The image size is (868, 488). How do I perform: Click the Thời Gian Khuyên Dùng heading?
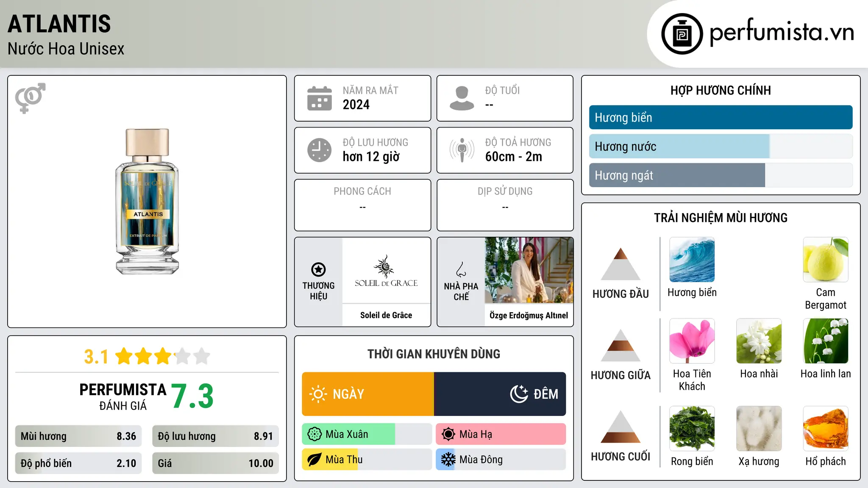coord(434,354)
